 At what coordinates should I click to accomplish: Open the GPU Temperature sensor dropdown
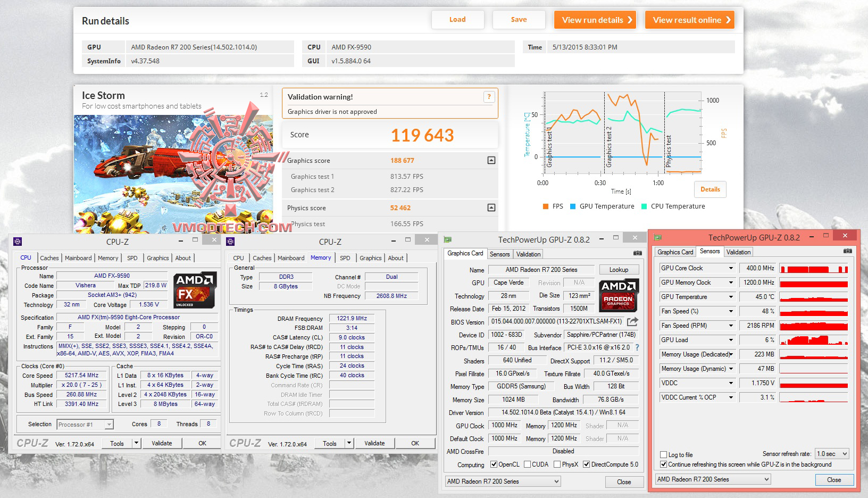(731, 297)
